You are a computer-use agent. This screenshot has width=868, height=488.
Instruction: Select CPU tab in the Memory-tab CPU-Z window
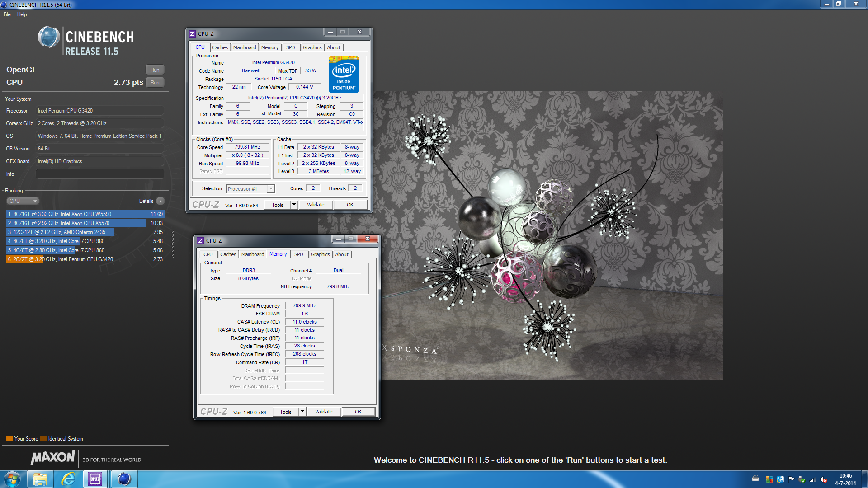click(208, 254)
